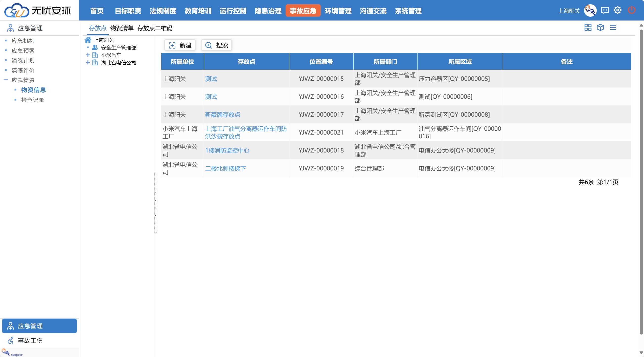The height and width of the screenshot is (357, 644).
Task: Click 安全生产管理部 people icon
Action: tap(95, 47)
